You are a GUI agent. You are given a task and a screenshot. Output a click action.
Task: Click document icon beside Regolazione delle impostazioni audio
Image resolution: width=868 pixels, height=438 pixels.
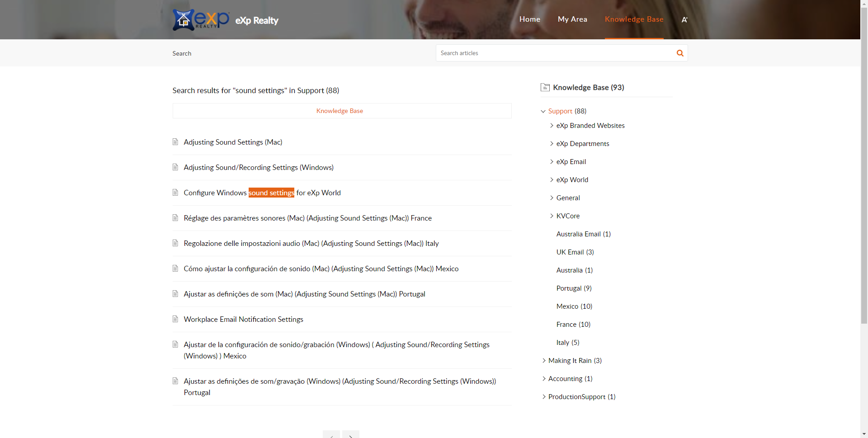click(175, 243)
